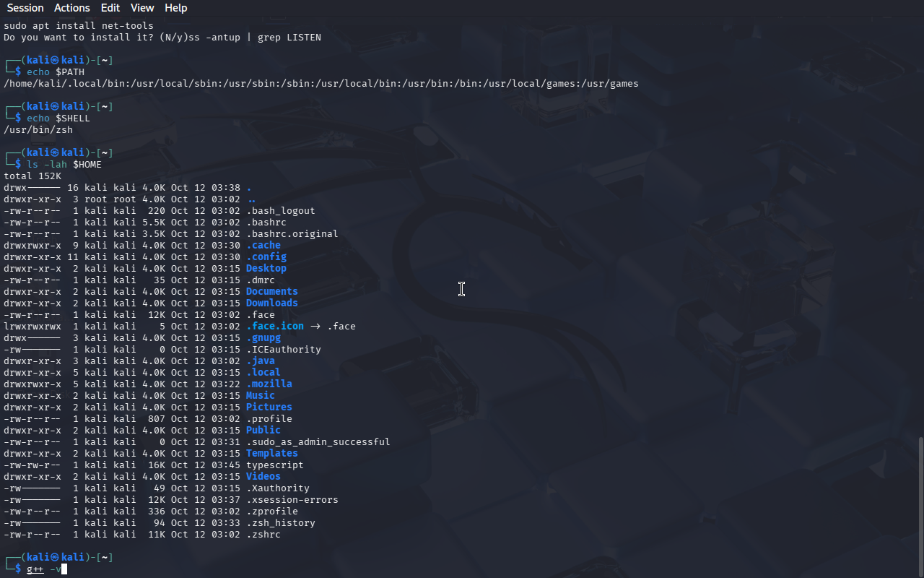This screenshot has width=924, height=578.
Task: Click the Kali symbol in the bottom prompt
Action: [54, 558]
